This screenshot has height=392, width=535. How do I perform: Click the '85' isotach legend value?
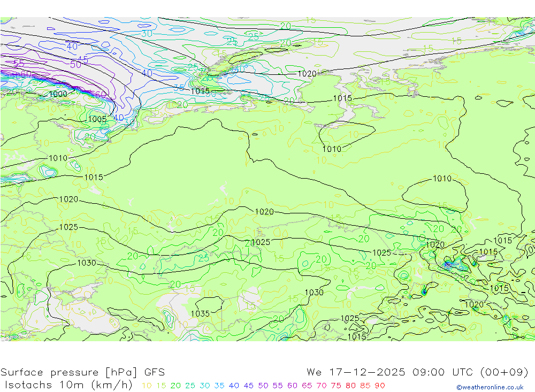click(x=365, y=386)
